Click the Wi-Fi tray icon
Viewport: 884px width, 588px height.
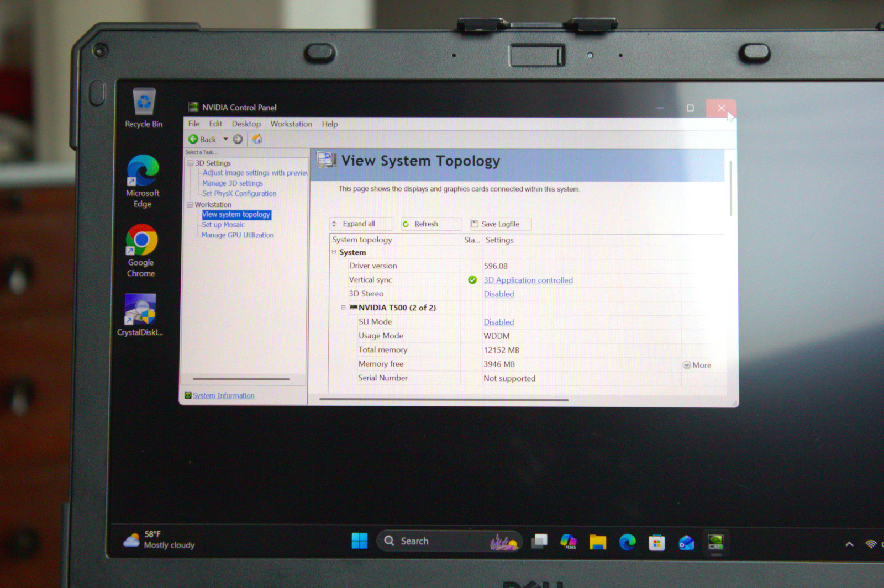[871, 544]
